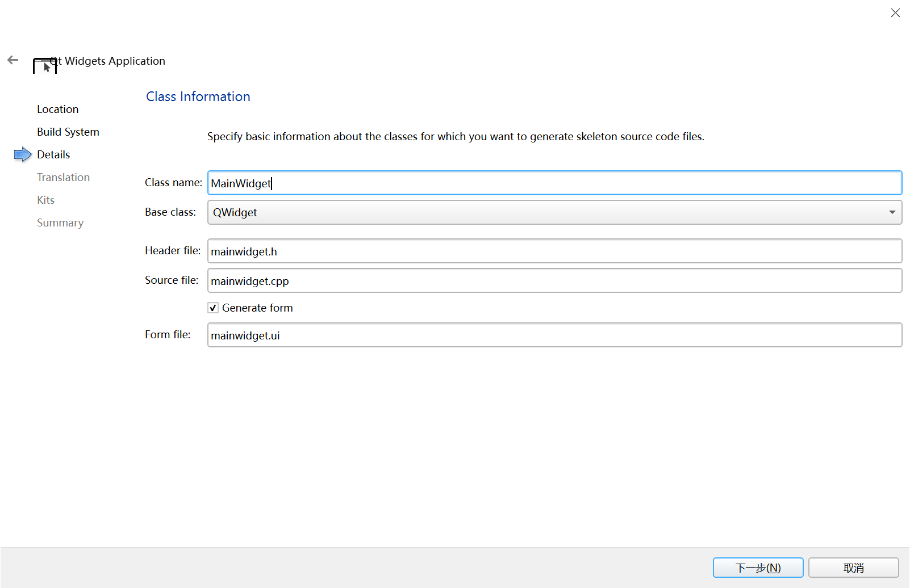The height and width of the screenshot is (588, 910).
Task: Click the Form file mainwidget.ui field
Action: 554,335
